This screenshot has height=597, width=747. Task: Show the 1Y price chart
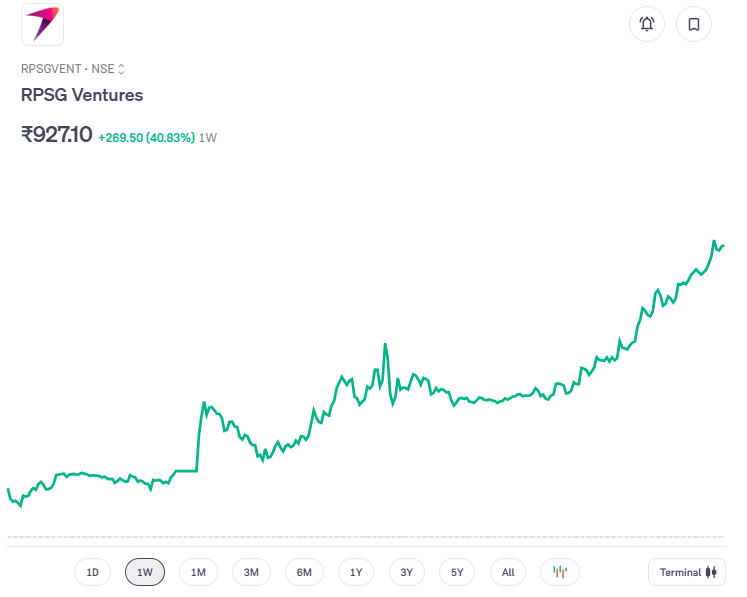(x=356, y=572)
